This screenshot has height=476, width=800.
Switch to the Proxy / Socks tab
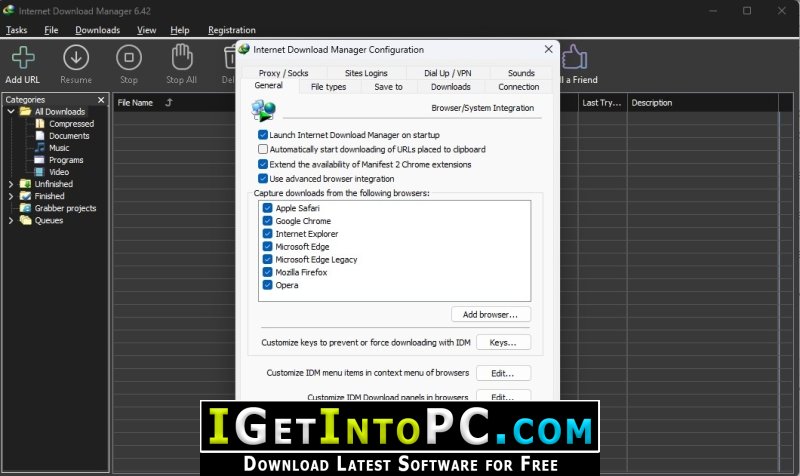[284, 73]
